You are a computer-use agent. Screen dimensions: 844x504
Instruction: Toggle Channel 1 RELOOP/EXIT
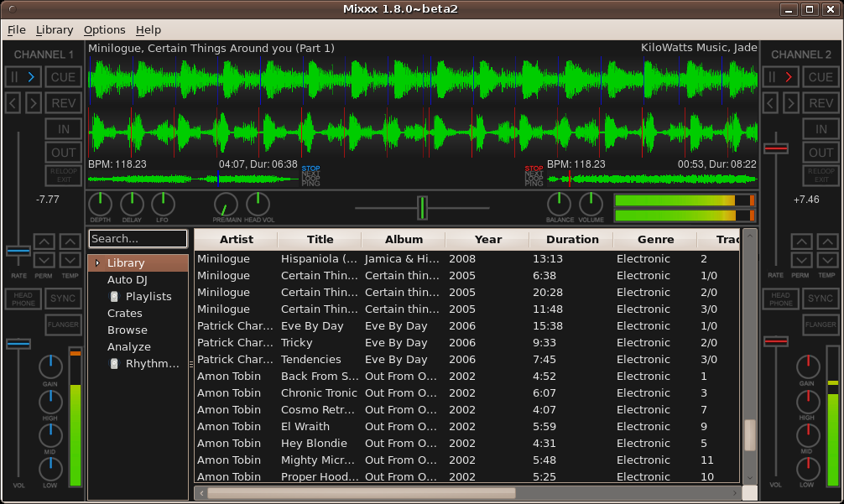pos(63,175)
